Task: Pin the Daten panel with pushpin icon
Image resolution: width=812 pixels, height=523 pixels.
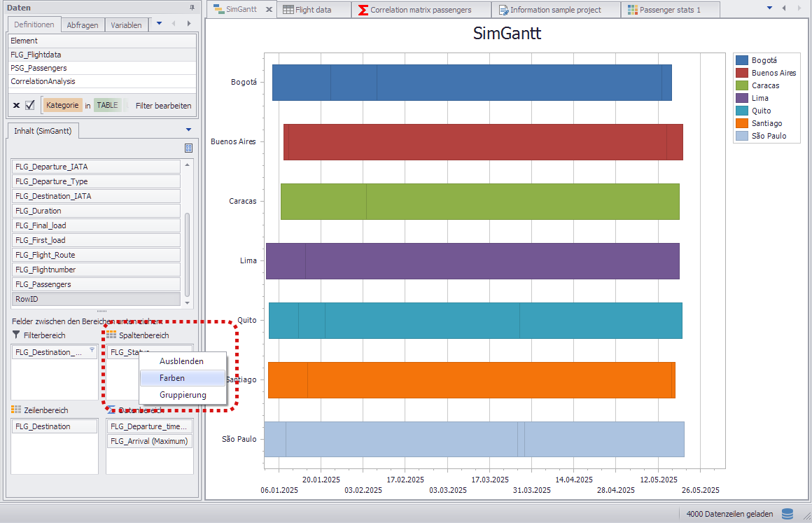Action: tap(192, 7)
